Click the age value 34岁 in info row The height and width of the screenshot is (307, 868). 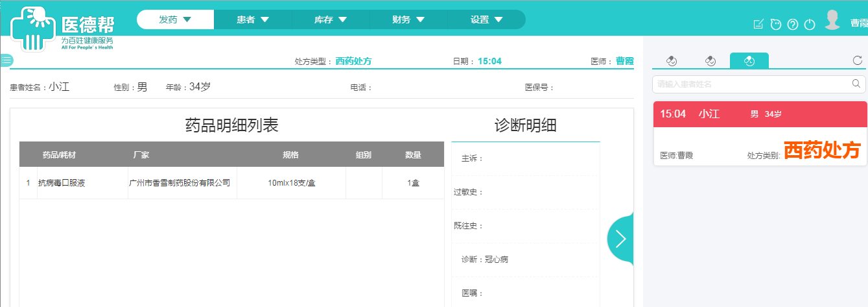tap(200, 87)
